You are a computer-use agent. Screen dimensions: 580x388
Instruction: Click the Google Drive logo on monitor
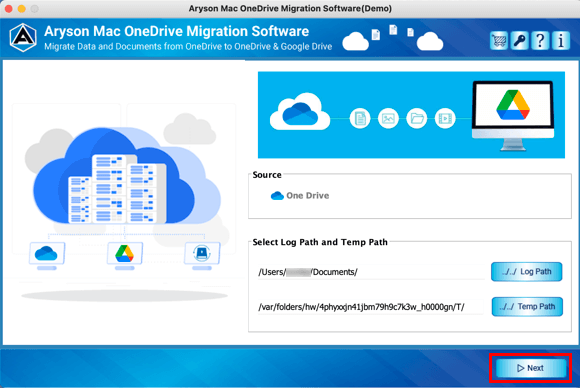click(513, 105)
